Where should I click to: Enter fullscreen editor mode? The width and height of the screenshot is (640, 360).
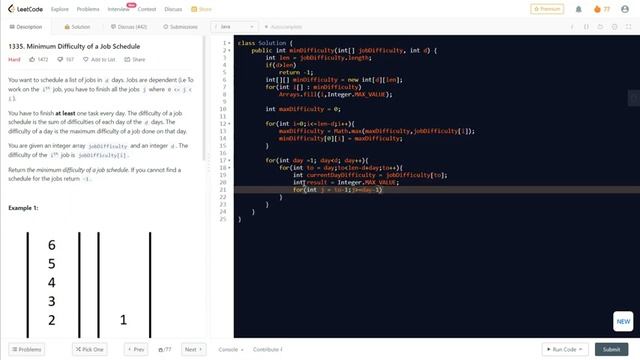tap(628, 27)
